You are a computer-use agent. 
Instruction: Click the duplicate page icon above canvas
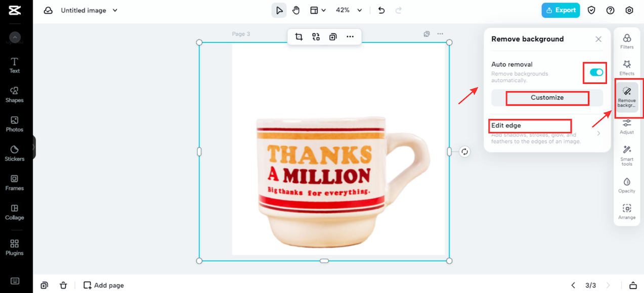pos(427,34)
